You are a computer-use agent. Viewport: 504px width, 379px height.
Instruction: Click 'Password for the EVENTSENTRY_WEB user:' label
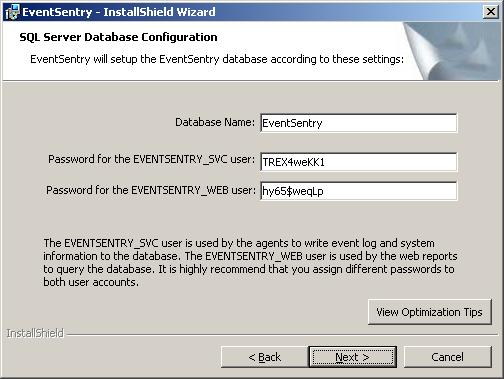tap(151, 190)
